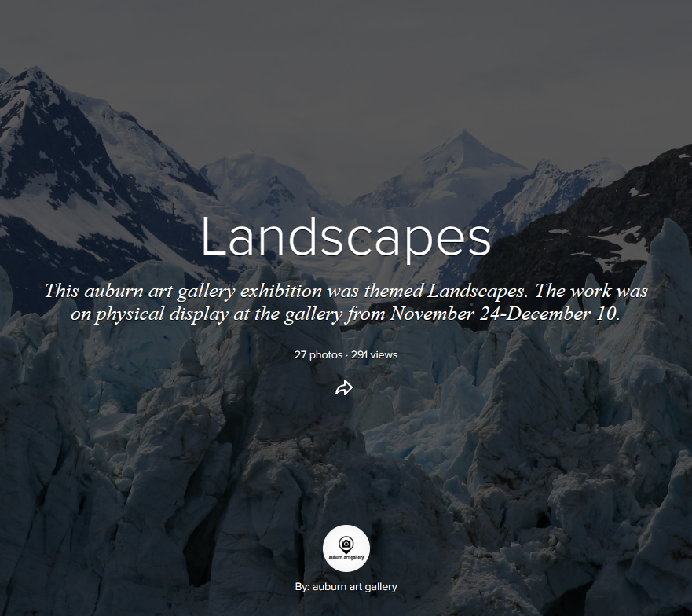The height and width of the screenshot is (616, 692).
Task: Click the 'November 24-December 10' date text
Action: pos(504,313)
